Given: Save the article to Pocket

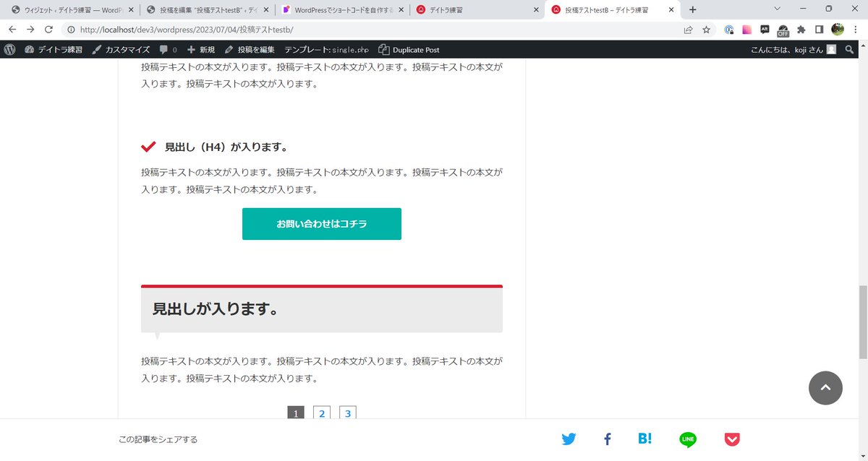Looking at the screenshot, I should (731, 439).
